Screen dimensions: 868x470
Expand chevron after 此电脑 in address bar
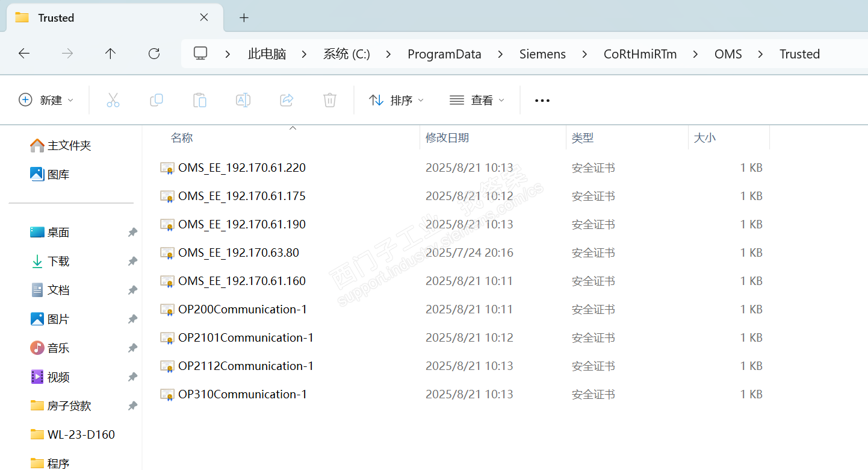pyautogui.click(x=304, y=54)
